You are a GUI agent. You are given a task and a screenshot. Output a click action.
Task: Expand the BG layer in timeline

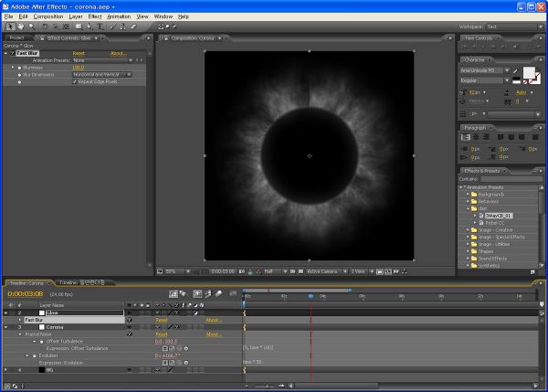[x=5, y=370]
